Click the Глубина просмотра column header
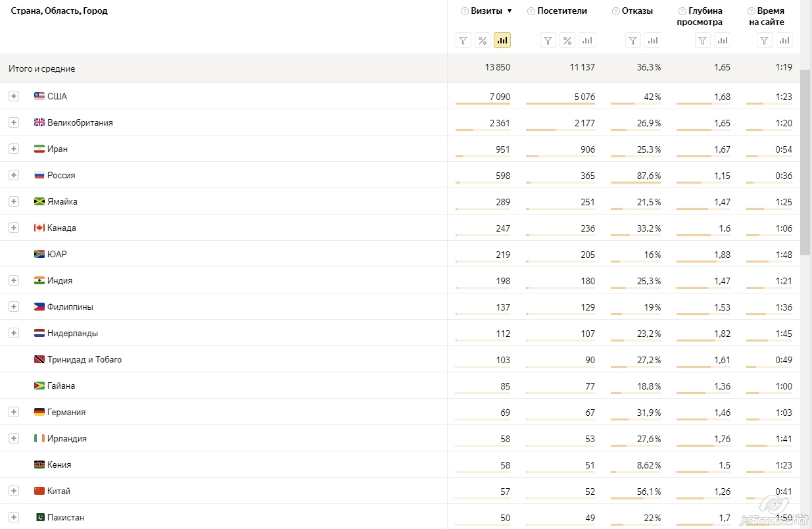Screen dimensions: 812x529 (700, 16)
